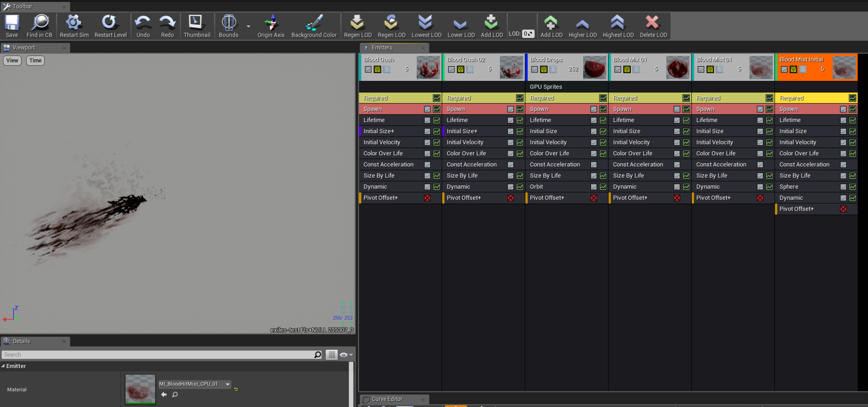Image resolution: width=868 pixels, height=407 pixels.
Task: Click the Highest LOD icon
Action: point(617,23)
